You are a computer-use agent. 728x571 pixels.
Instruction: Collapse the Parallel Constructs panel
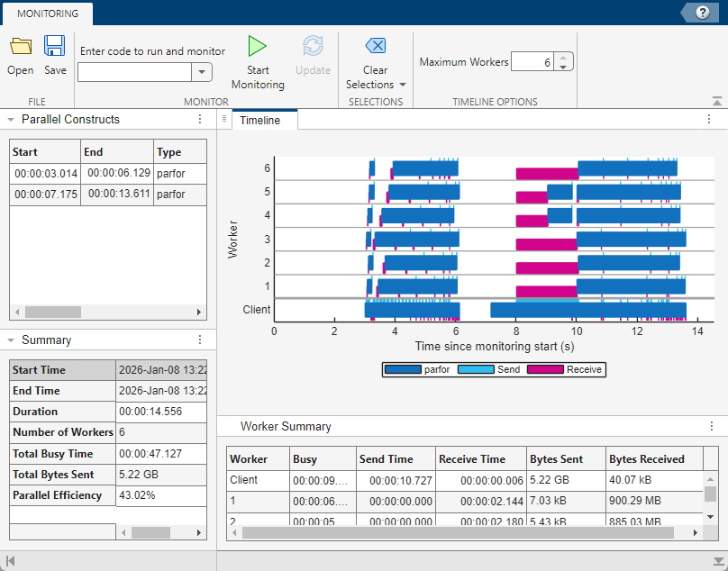[11, 120]
